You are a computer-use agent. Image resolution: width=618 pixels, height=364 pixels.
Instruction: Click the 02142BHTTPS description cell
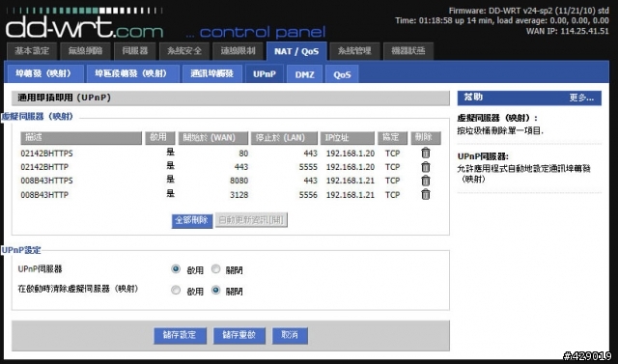pos(46,154)
